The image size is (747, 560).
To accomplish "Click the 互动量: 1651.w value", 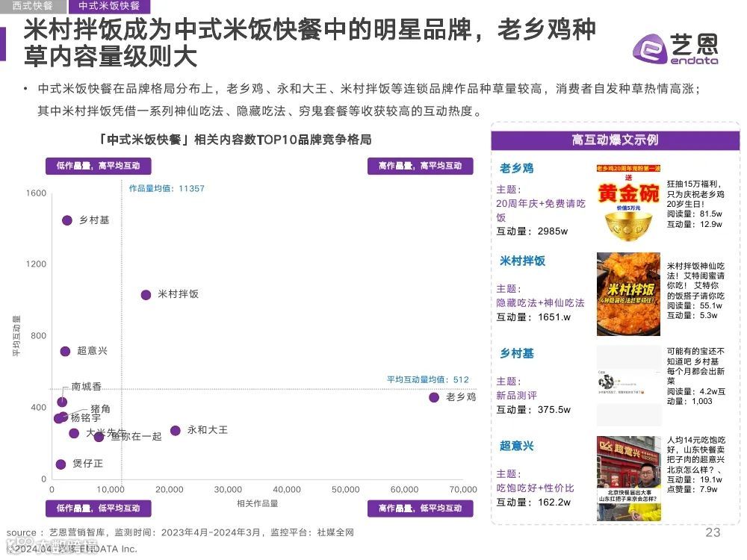I will (x=533, y=317).
